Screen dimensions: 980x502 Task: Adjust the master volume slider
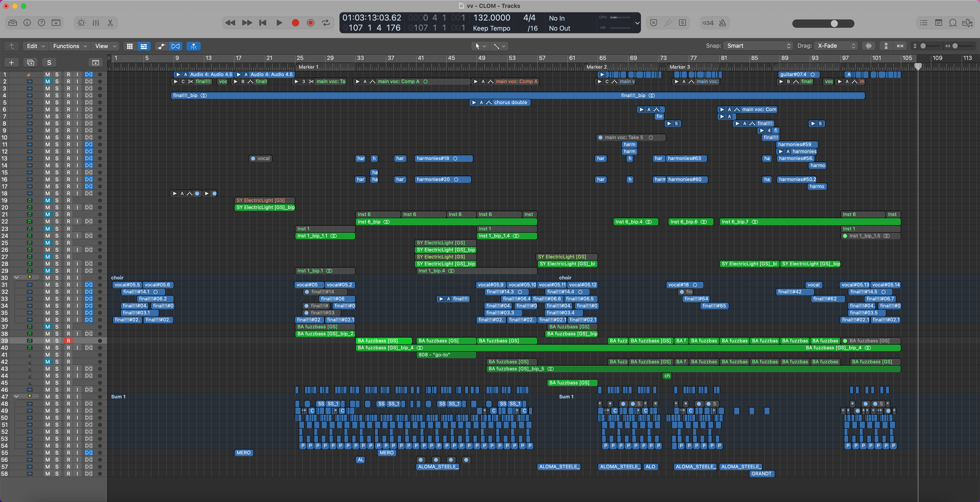coord(834,23)
